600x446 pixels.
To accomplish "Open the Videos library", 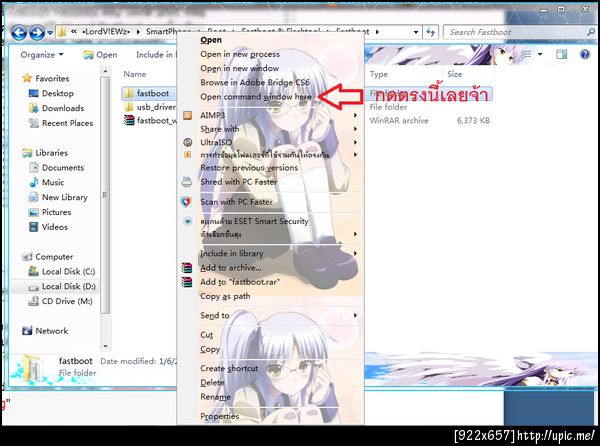I will click(x=49, y=227).
